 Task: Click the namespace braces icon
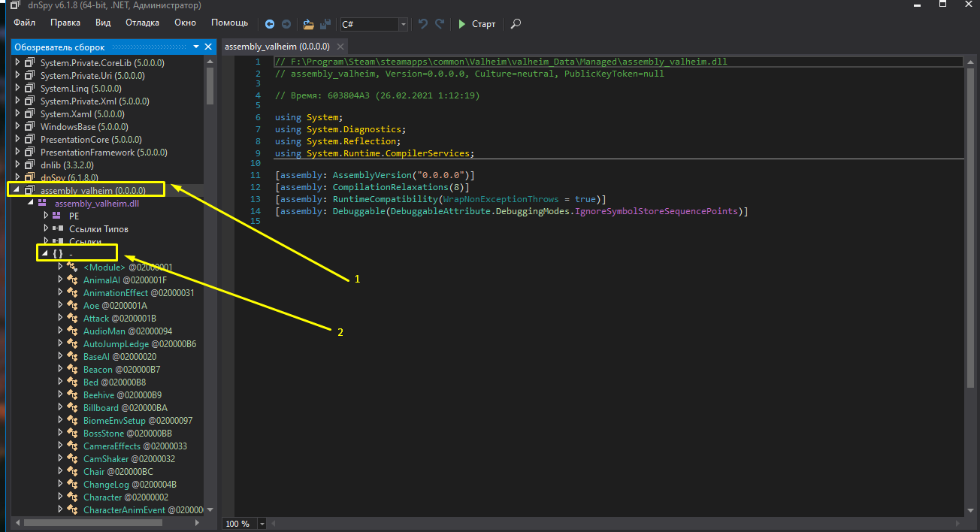(x=58, y=254)
